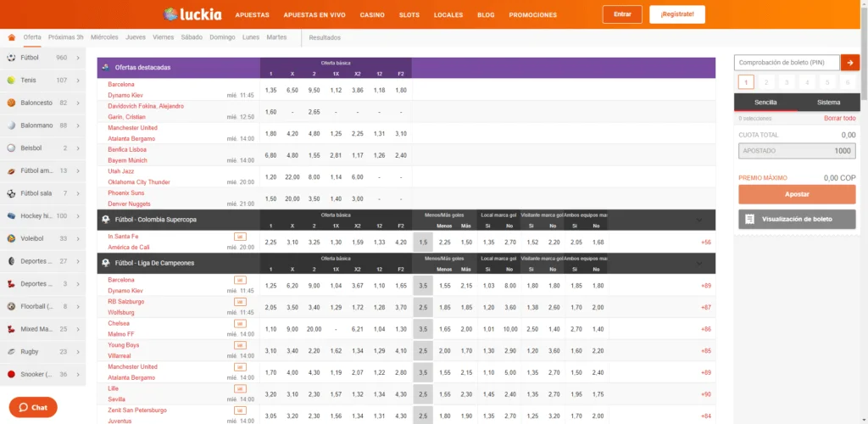Viewport: 868px width, 424px height.
Task: Switch to the Sistema bet tab
Action: click(x=829, y=103)
